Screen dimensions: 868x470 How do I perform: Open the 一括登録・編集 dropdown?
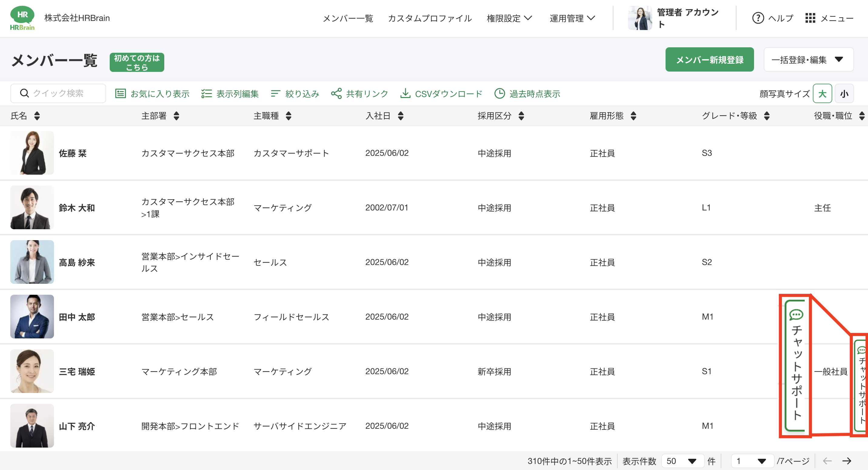(x=808, y=60)
